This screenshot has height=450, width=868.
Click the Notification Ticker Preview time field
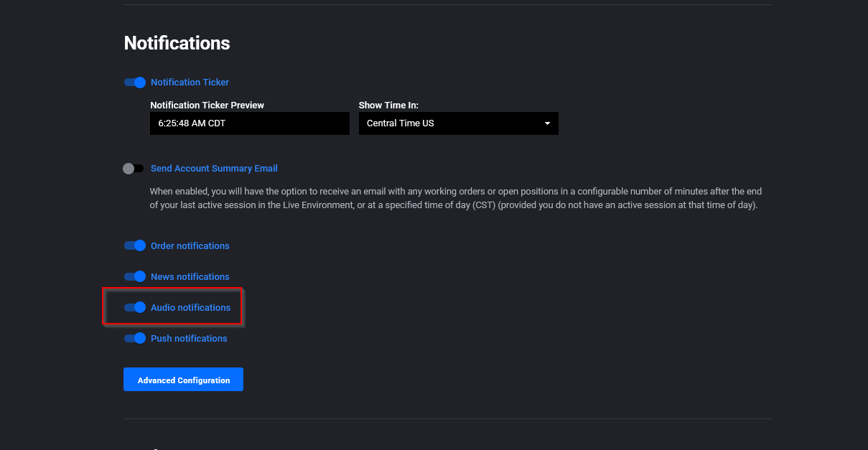250,123
